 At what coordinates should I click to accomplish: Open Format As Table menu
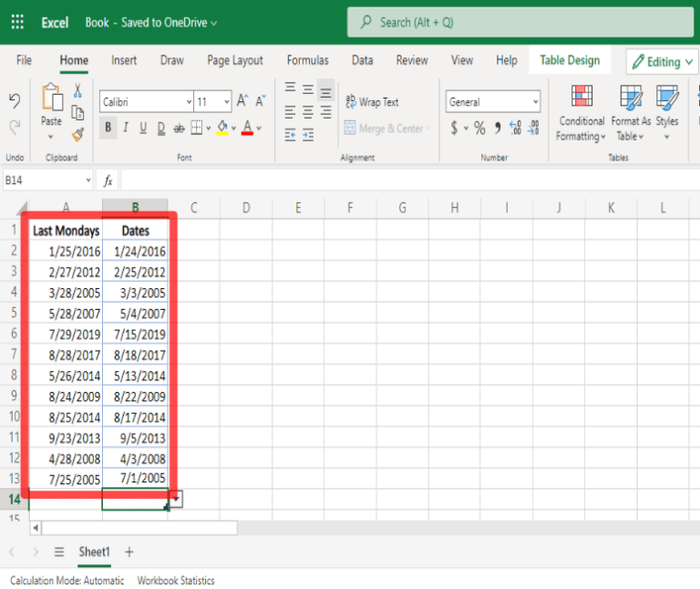[631, 113]
